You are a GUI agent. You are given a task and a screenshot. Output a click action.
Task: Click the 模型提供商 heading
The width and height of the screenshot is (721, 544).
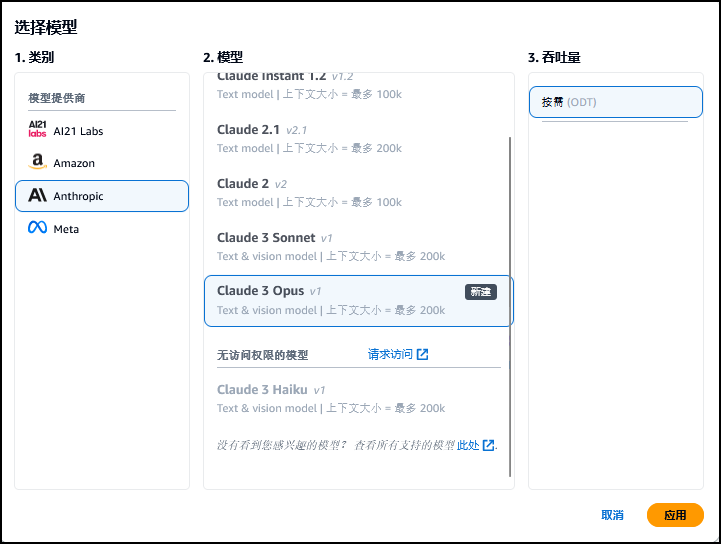pyautogui.click(x=57, y=98)
